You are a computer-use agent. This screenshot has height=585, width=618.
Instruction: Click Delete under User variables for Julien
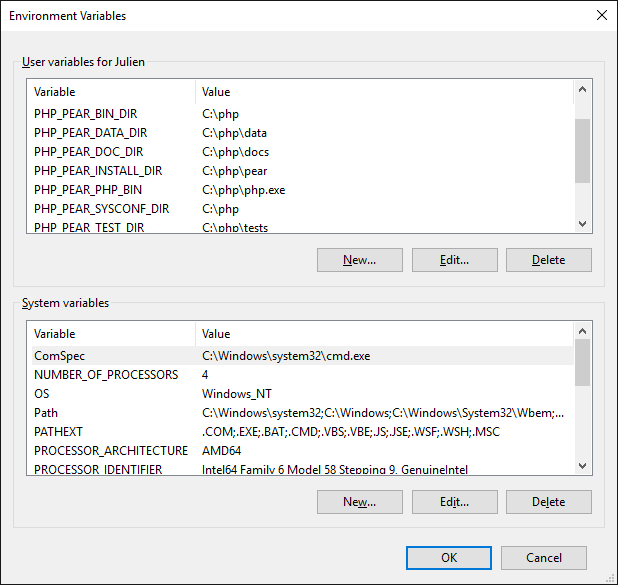tap(549, 260)
